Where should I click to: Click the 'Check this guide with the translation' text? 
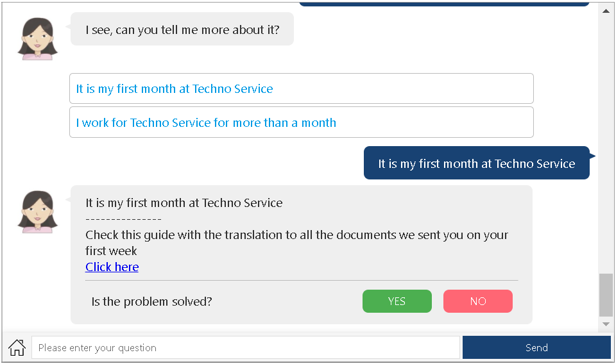tap(296, 243)
